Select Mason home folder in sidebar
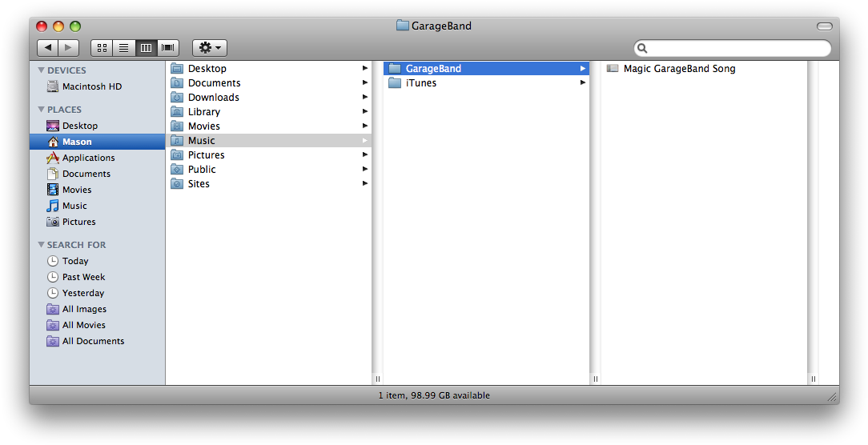 [x=98, y=142]
